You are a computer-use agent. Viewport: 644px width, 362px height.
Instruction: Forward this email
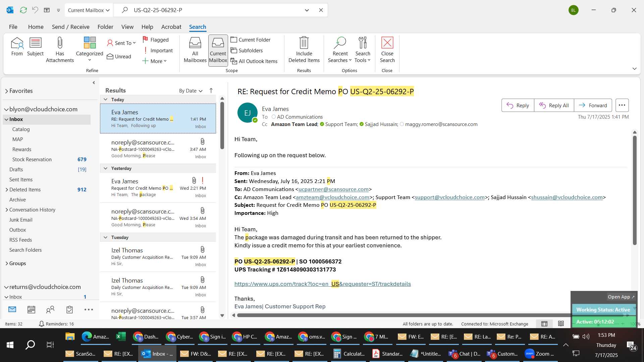click(593, 105)
